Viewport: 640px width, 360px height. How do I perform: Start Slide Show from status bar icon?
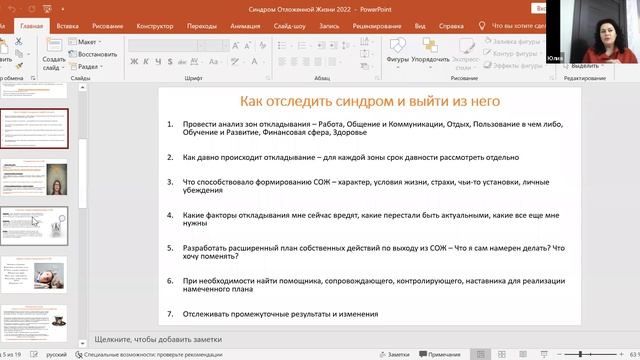[x=544, y=354]
